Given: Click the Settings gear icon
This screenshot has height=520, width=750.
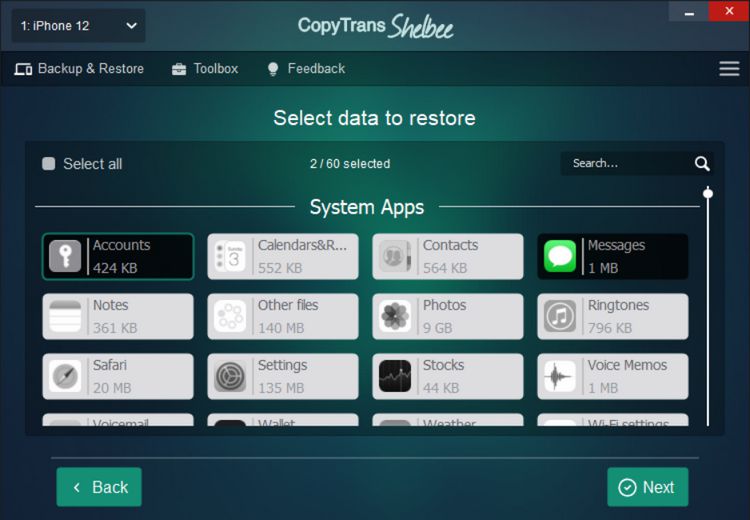Looking at the screenshot, I should [x=230, y=376].
